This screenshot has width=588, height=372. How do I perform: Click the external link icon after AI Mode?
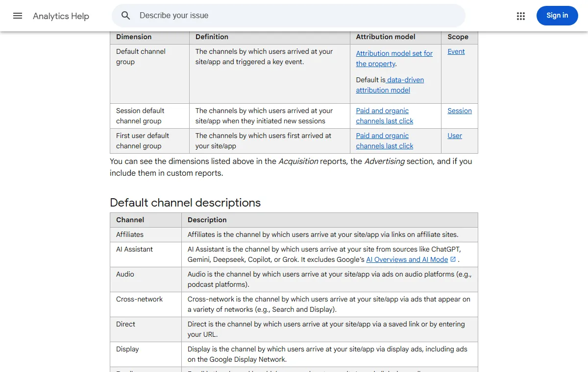[x=453, y=259]
